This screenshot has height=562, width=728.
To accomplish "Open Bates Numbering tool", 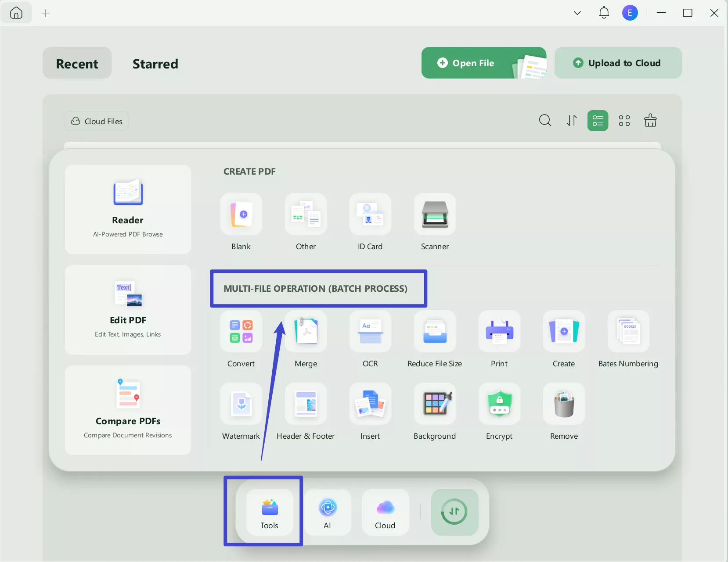I will click(x=628, y=331).
